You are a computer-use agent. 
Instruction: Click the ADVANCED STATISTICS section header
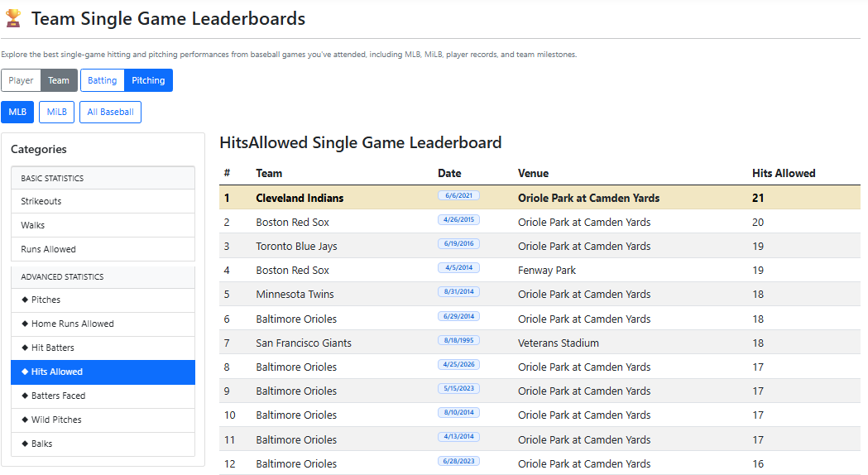(103, 276)
